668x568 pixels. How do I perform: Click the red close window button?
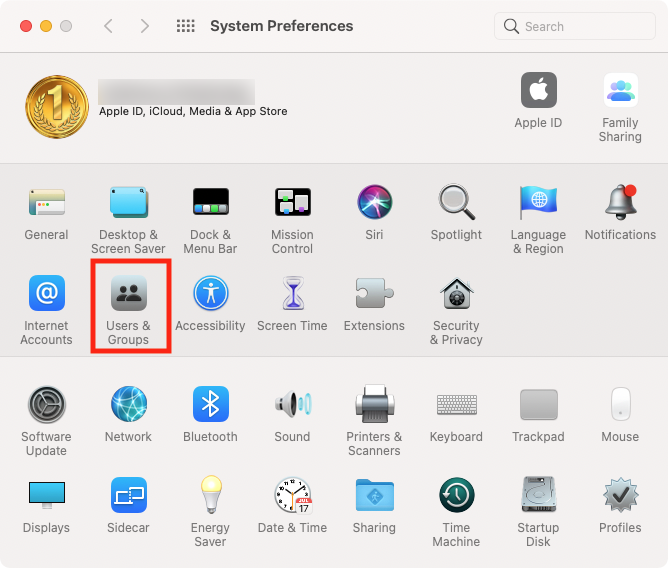[x=26, y=26]
